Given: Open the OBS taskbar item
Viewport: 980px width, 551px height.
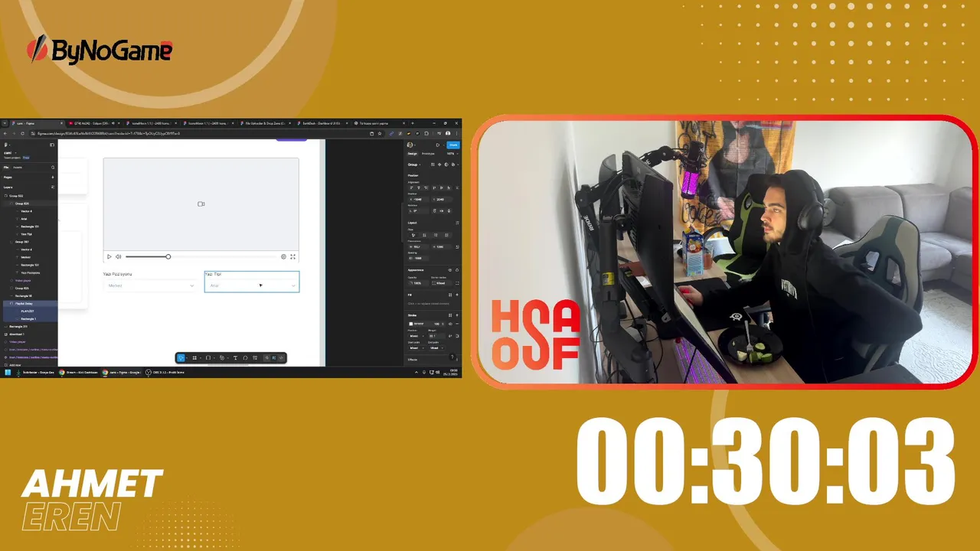Looking at the screenshot, I should [x=166, y=372].
